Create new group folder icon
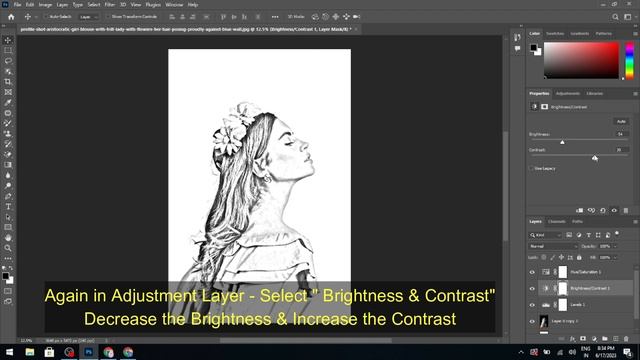Image resolution: width=640 pixels, height=360 pixels. [x=605, y=339]
